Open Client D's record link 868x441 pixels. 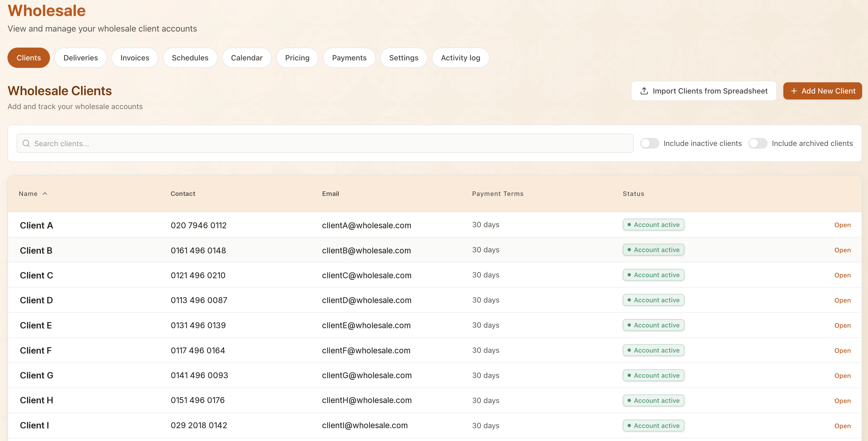842,300
